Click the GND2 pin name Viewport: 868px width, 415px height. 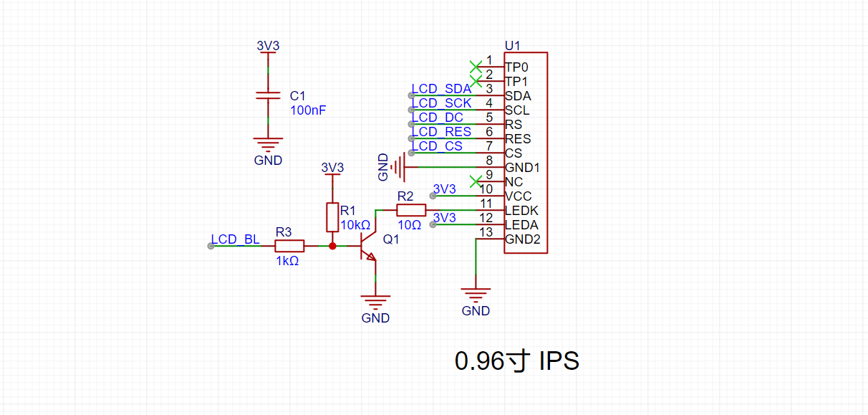coord(523,239)
